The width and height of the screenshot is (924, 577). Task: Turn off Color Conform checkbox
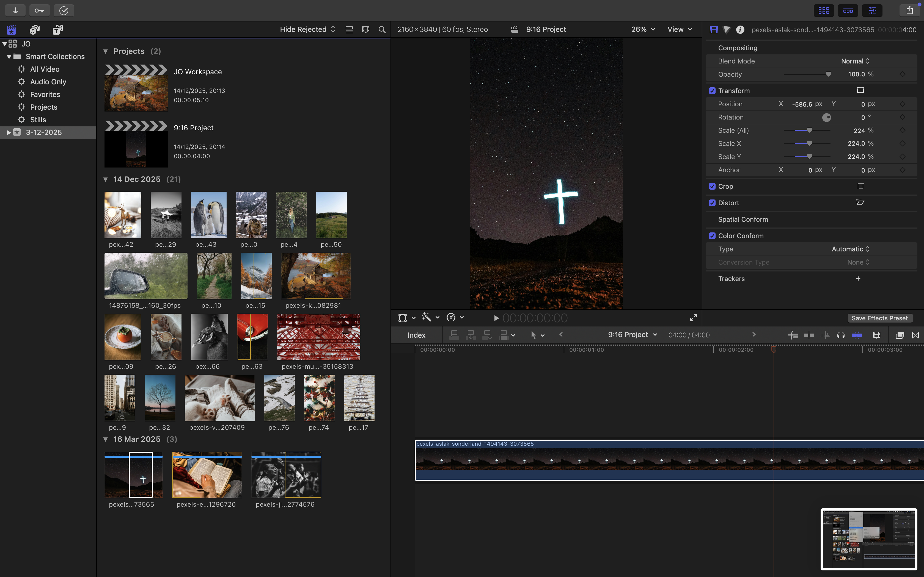[x=712, y=236]
